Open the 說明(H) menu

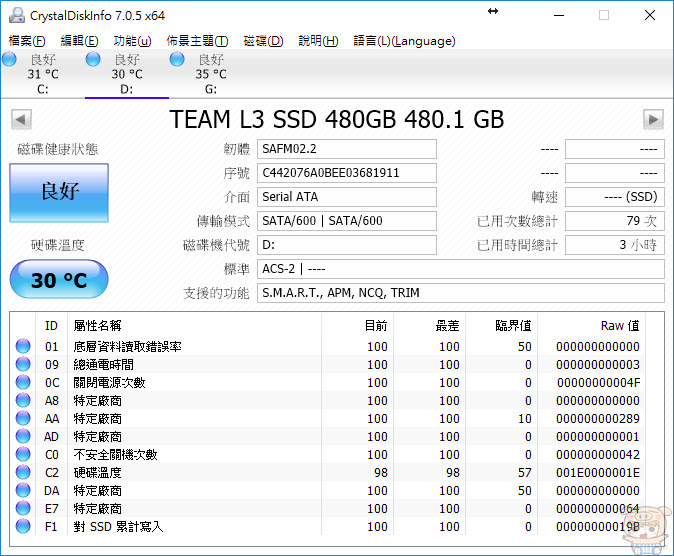[318, 41]
